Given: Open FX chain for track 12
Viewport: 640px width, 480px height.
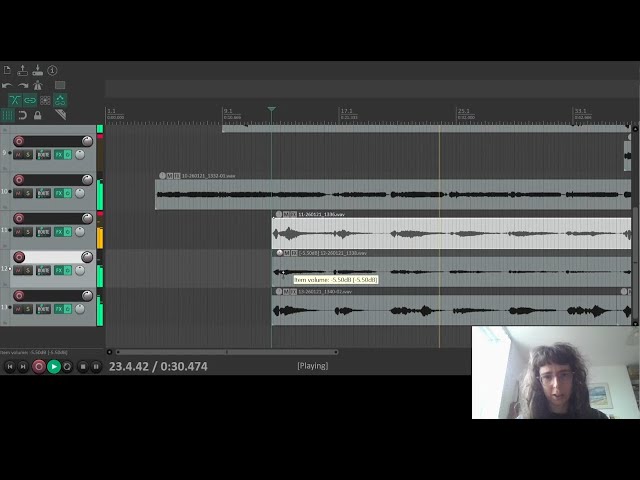Looking at the screenshot, I should click(x=59, y=270).
